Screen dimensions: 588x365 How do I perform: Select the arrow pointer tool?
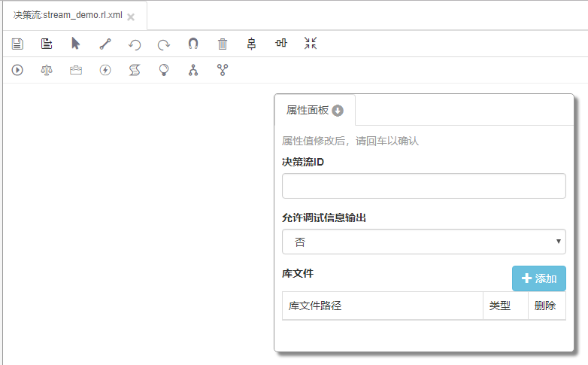76,44
